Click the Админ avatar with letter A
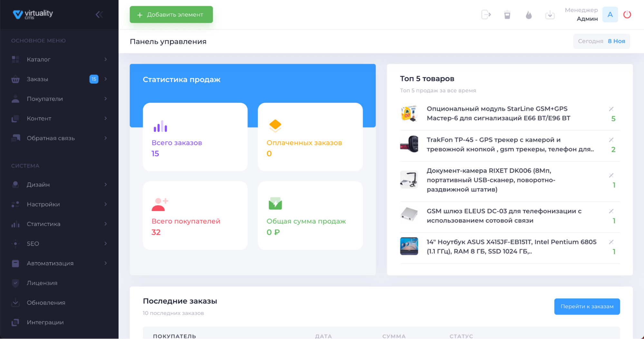The height and width of the screenshot is (339, 644). coord(610,14)
